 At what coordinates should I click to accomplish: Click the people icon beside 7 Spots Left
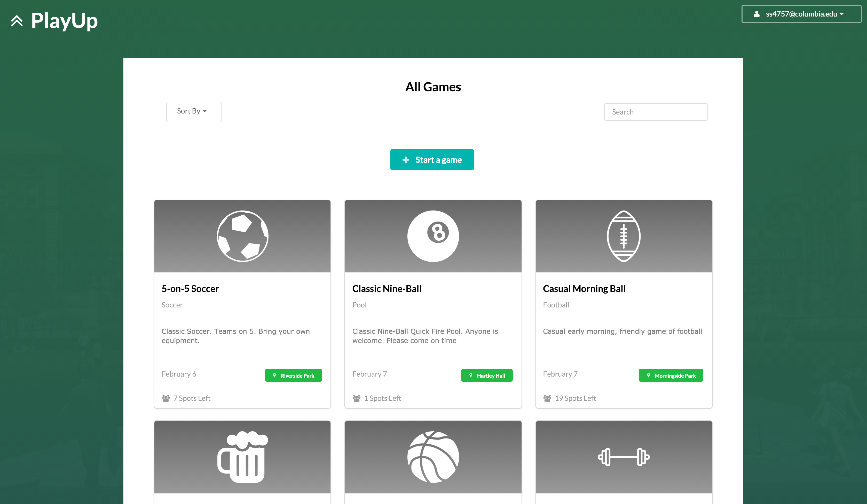pyautogui.click(x=166, y=398)
